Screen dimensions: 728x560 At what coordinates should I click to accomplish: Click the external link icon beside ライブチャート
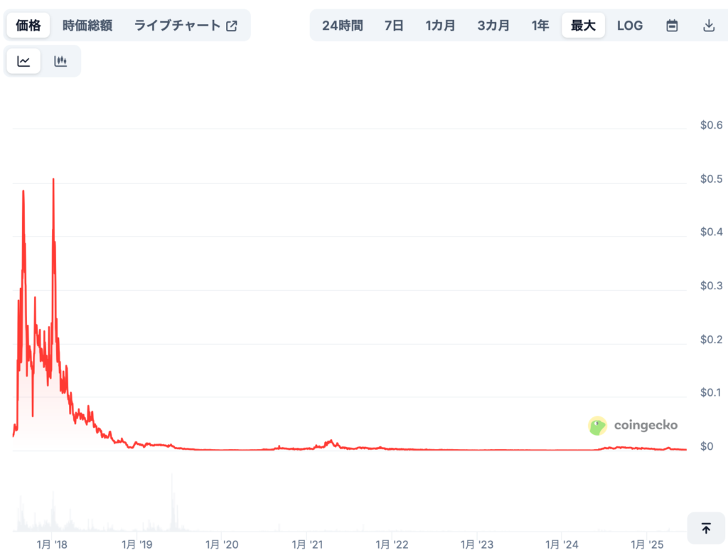click(x=232, y=26)
